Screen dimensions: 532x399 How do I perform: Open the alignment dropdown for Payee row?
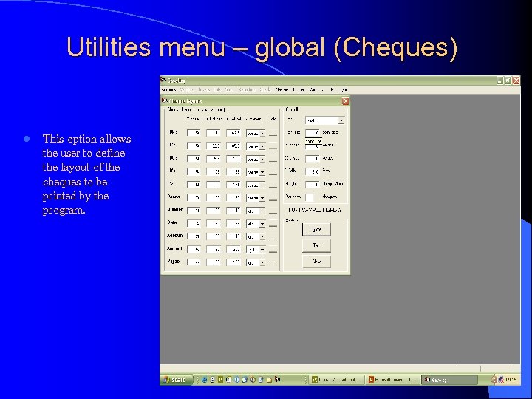tap(262, 262)
